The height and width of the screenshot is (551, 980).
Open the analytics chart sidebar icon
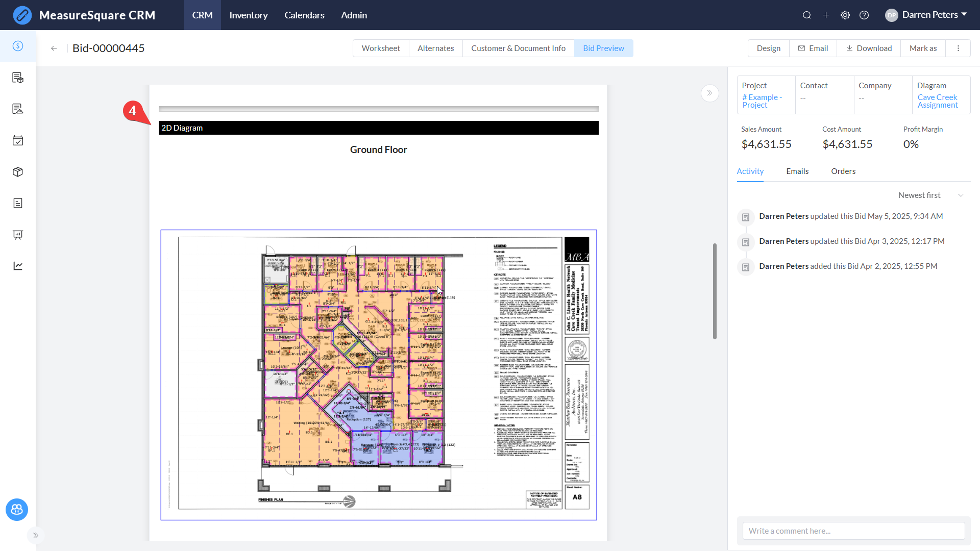18,266
